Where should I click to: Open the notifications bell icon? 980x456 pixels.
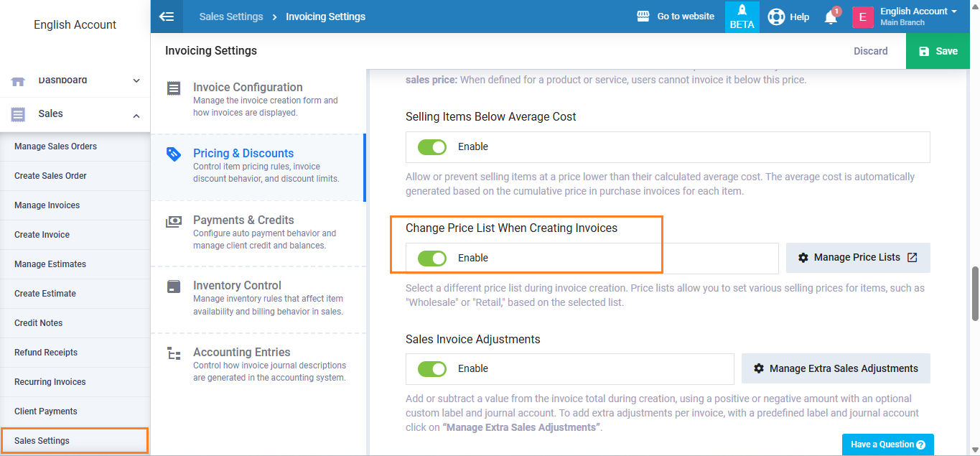point(831,17)
